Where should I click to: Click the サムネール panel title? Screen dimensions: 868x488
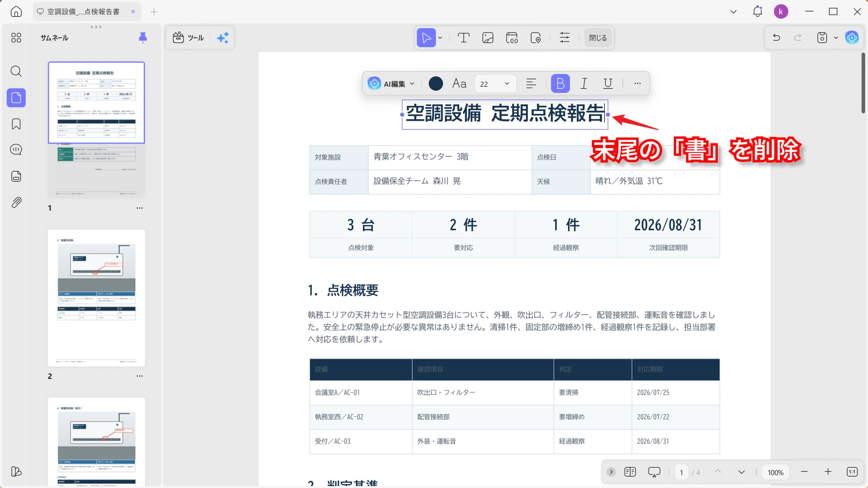pos(54,38)
